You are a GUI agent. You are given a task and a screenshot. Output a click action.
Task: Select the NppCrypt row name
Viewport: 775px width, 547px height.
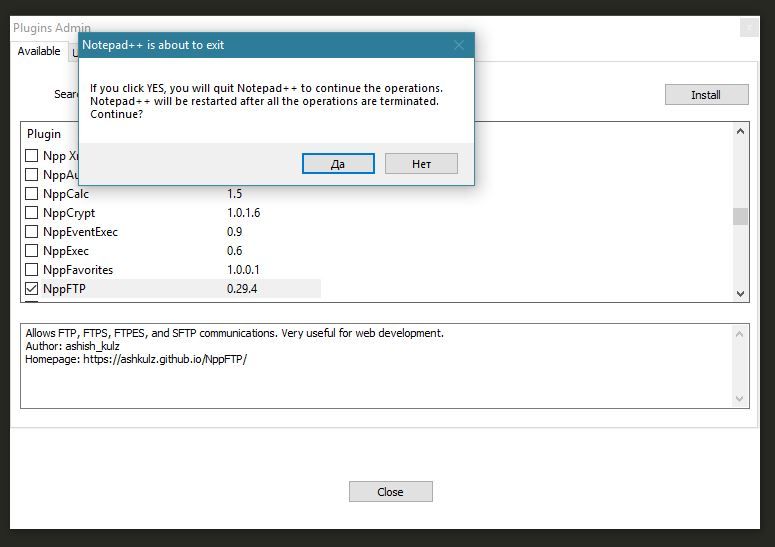[69, 213]
